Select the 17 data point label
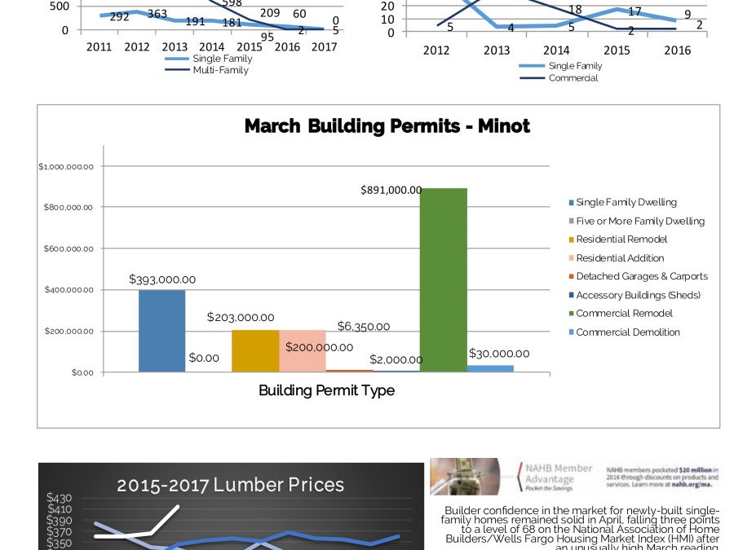756x550 pixels. click(x=635, y=11)
